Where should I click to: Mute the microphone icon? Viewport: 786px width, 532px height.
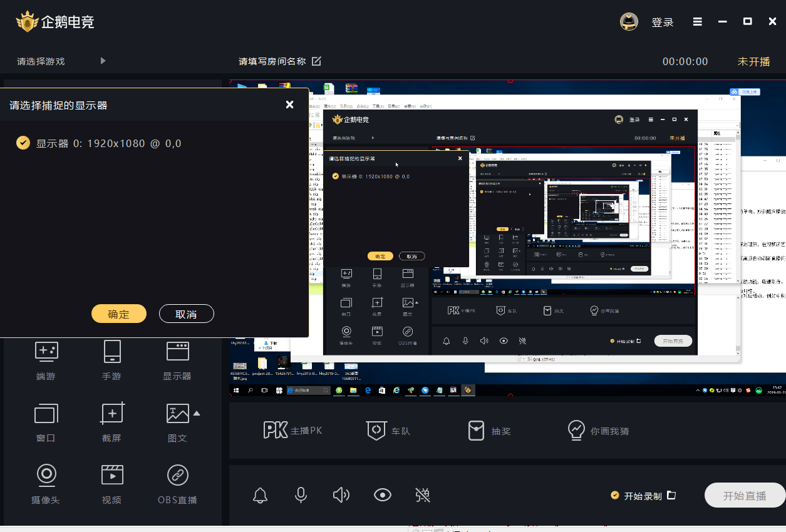[x=301, y=496]
